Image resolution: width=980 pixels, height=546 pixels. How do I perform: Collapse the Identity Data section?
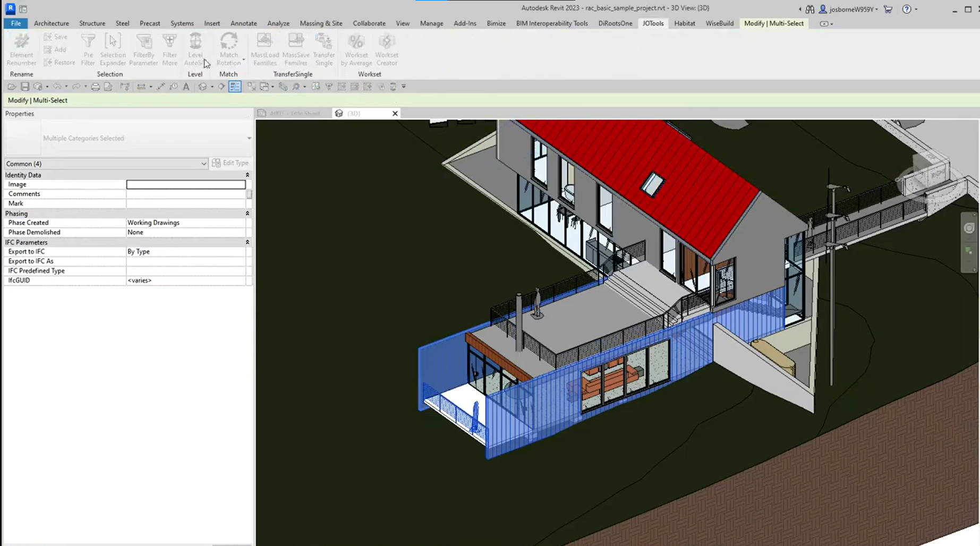coord(247,175)
